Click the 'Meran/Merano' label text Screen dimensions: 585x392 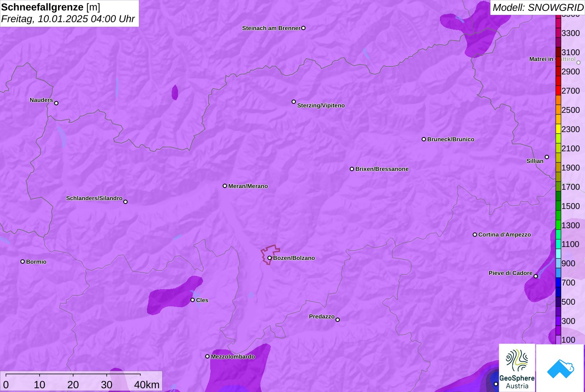click(248, 186)
